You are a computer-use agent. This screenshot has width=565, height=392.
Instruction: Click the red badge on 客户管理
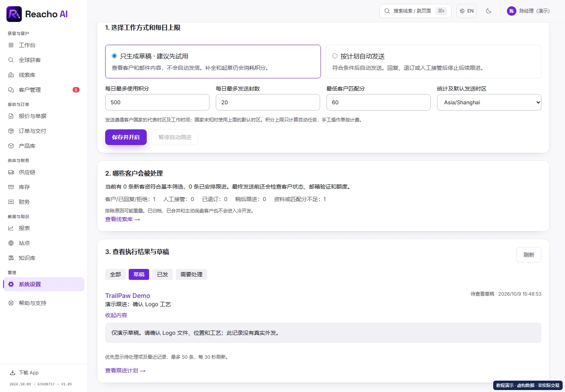pyautogui.click(x=76, y=90)
